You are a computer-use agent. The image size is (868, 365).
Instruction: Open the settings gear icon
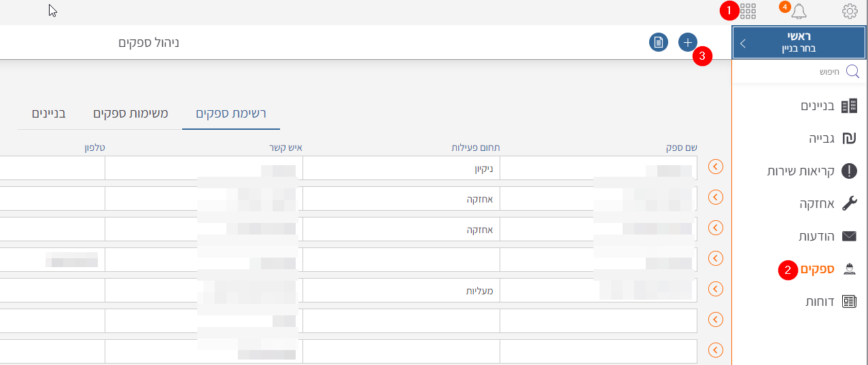[850, 11]
